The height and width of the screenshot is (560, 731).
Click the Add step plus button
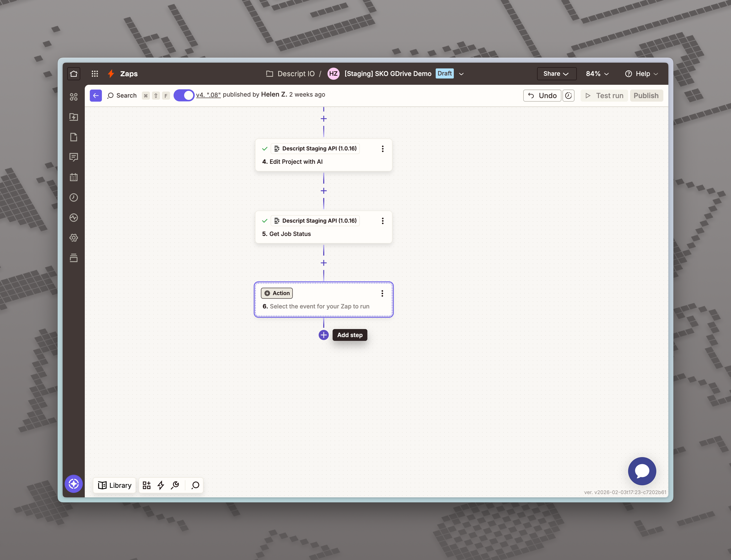323,335
